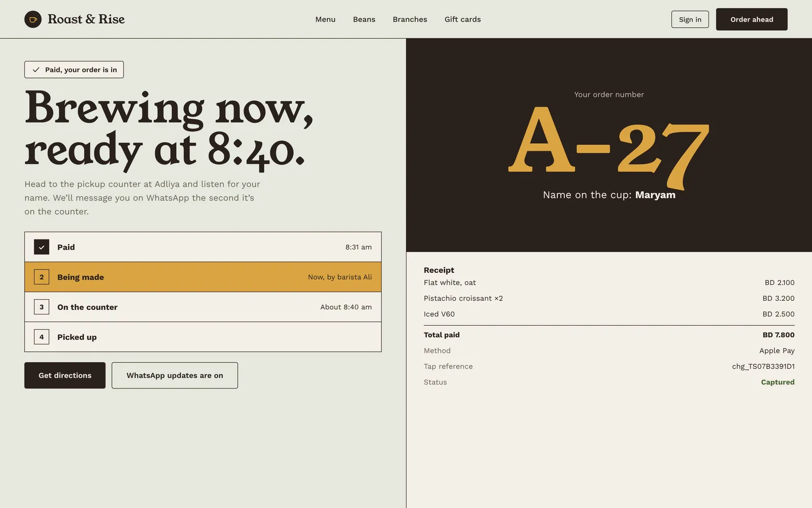The width and height of the screenshot is (812, 508).
Task: Click the Flat white, oat receipt item
Action: 450,282
